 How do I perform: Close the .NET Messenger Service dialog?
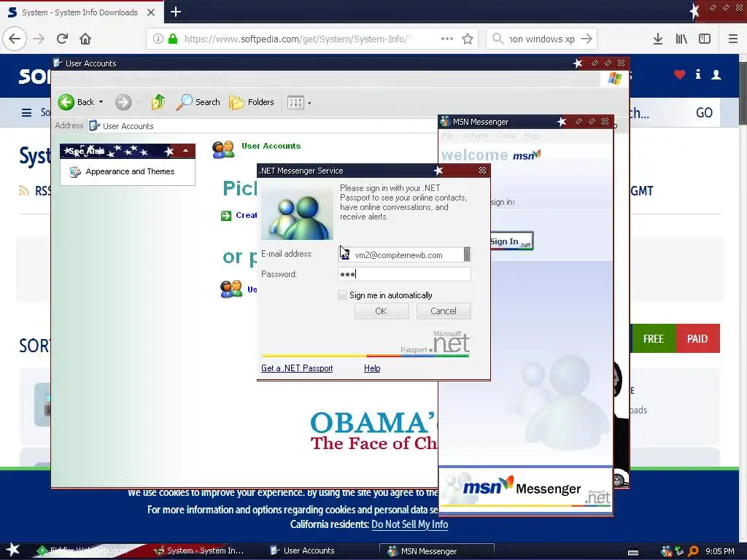point(482,170)
